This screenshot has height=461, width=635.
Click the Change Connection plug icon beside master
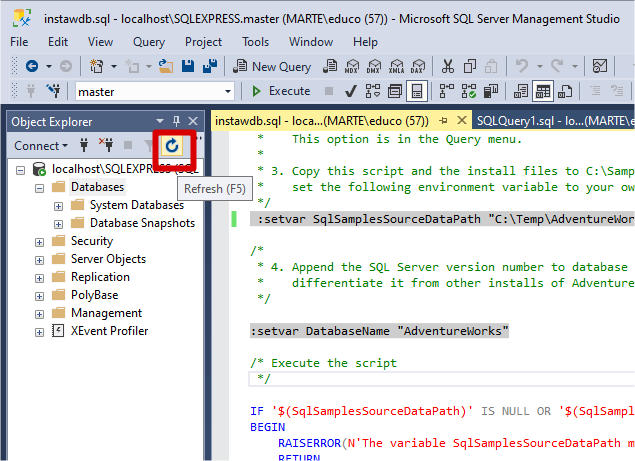click(x=53, y=91)
